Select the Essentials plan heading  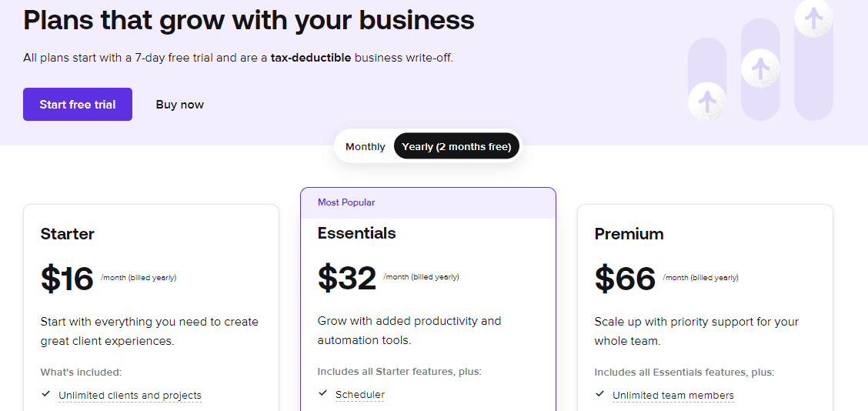[357, 233]
